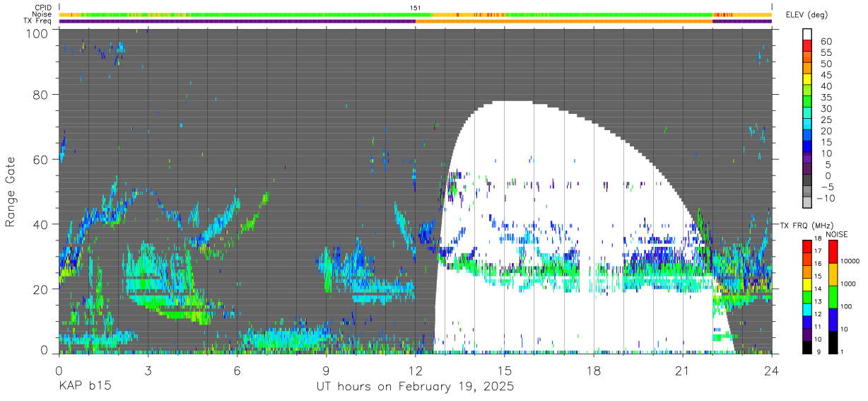The height and width of the screenshot is (401, 868).
Task: Click the blue 10–15 segment of the ELEV colorbar
Action: click(x=808, y=148)
